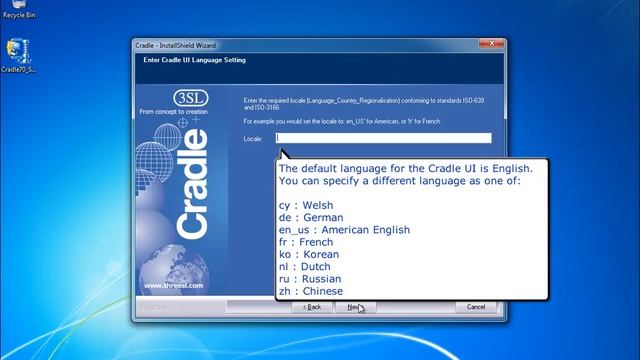
Task: Select the 'de : German' line in tooltip
Action: [311, 218]
